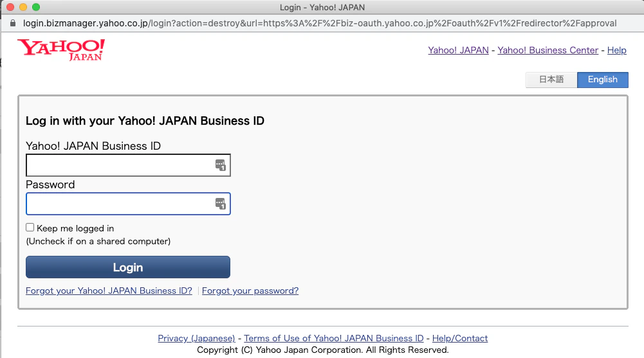Click the URL in the address bar
Image resolution: width=644 pixels, height=358 pixels.
click(320, 23)
